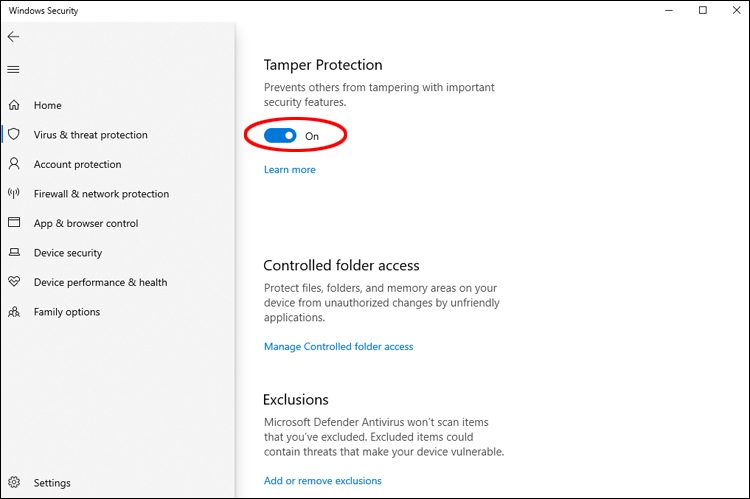The height and width of the screenshot is (499, 750).
Task: Turn off the Tamper Protection toggle
Action: coord(280,136)
